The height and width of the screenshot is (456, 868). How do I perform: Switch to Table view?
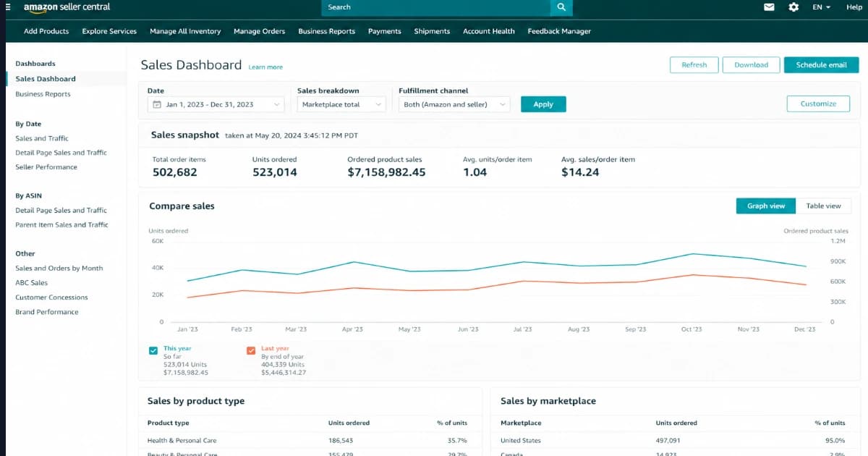coord(823,206)
